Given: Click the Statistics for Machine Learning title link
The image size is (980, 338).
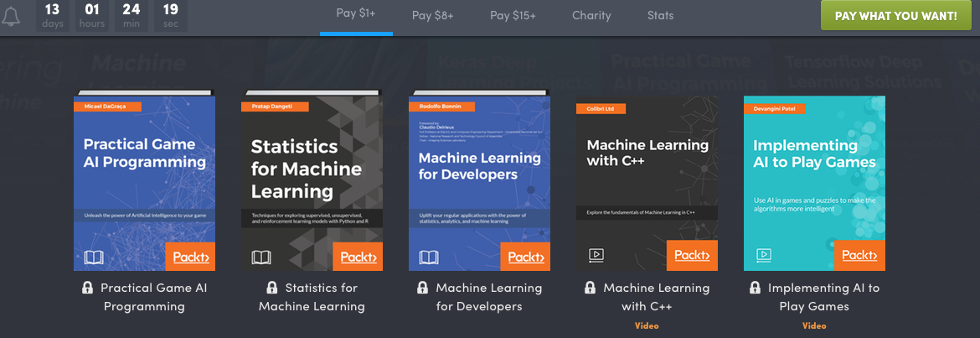Looking at the screenshot, I should 312,297.
